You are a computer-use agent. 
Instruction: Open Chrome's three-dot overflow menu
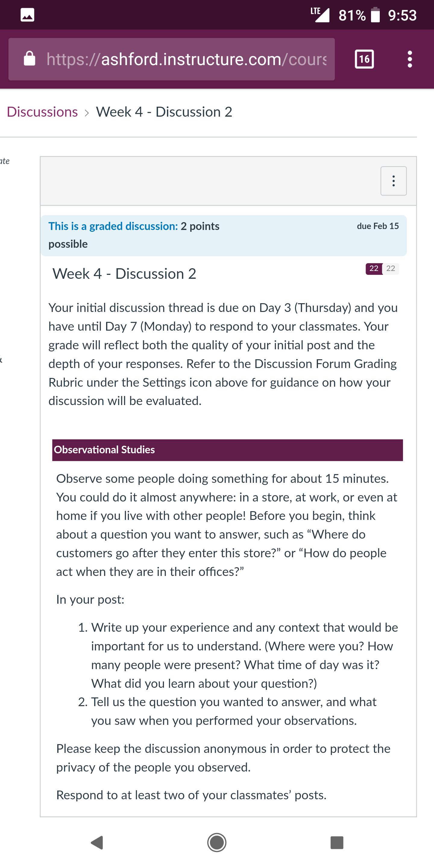point(410,59)
